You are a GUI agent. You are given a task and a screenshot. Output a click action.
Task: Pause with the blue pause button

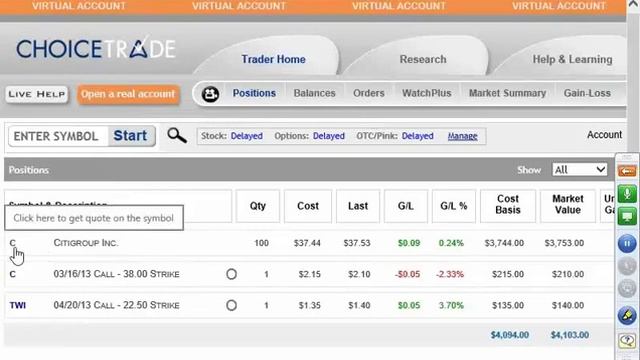pyautogui.click(x=627, y=244)
